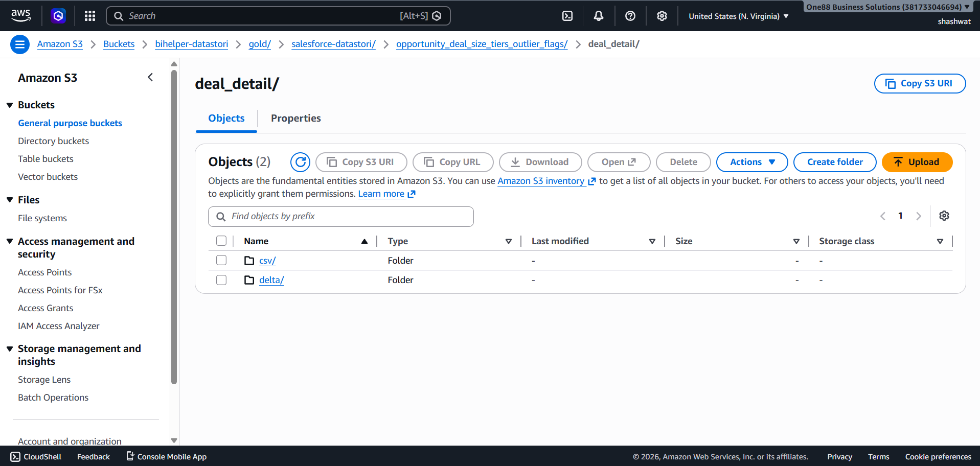The width and height of the screenshot is (980, 466).
Task: Switch to the Properties tab
Action: pyautogui.click(x=296, y=118)
